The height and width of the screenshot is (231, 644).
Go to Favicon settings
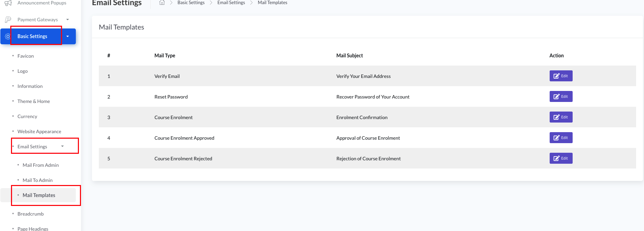25,56
